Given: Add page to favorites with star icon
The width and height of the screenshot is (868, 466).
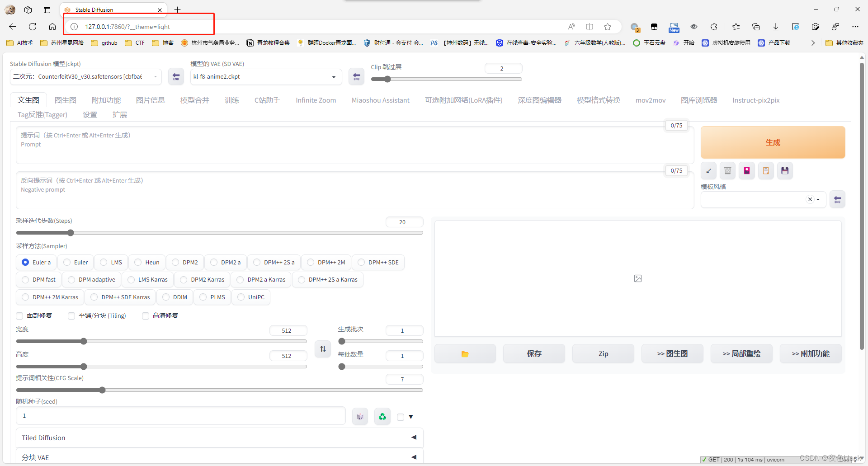Looking at the screenshot, I should pos(608,27).
